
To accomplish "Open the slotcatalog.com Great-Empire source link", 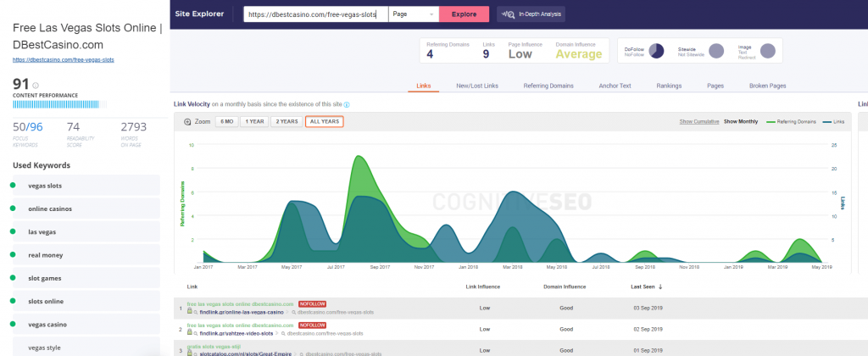I will [246, 353].
